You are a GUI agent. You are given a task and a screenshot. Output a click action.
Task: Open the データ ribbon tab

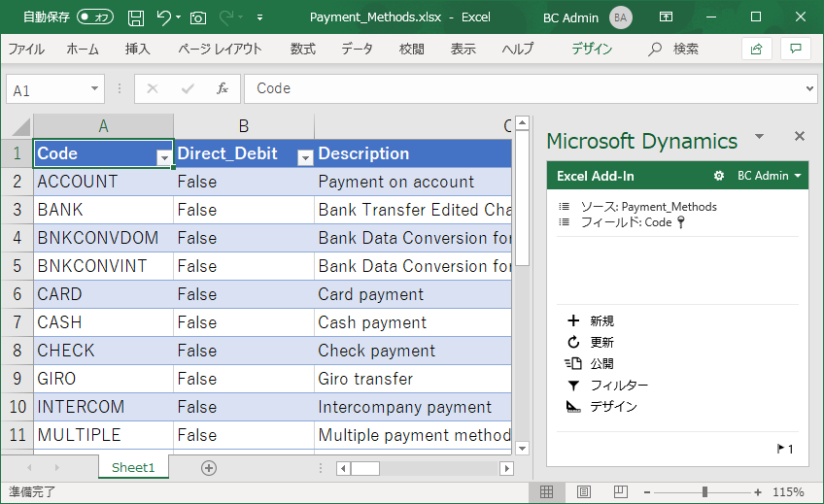click(x=357, y=50)
